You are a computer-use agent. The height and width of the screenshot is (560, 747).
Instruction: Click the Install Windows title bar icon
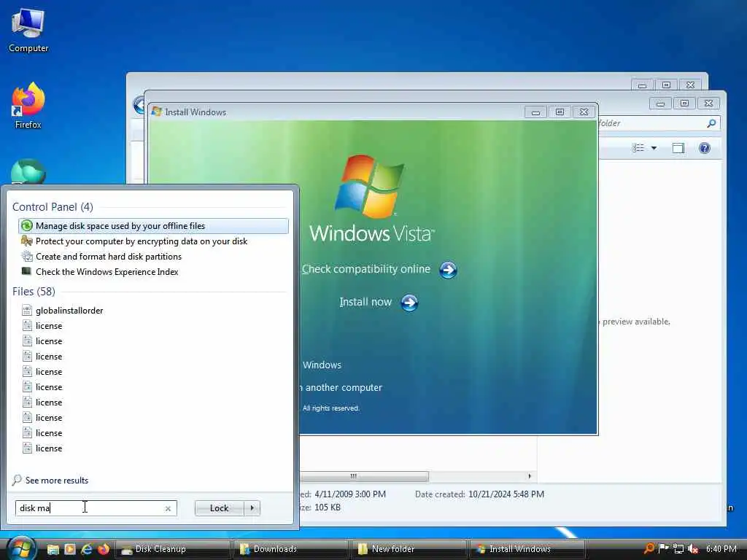click(x=157, y=112)
